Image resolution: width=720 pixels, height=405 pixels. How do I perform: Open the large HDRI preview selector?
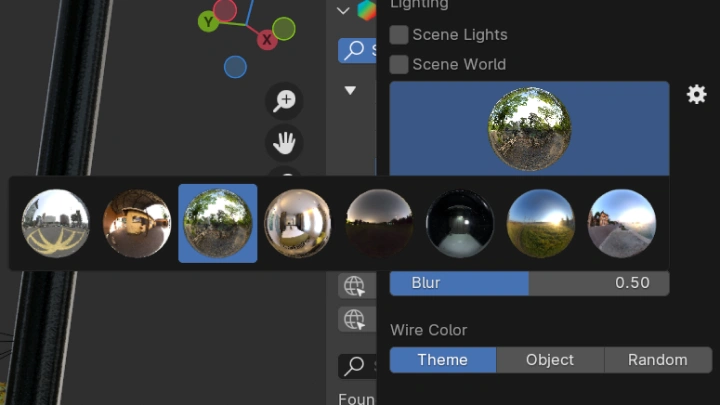pos(529,128)
